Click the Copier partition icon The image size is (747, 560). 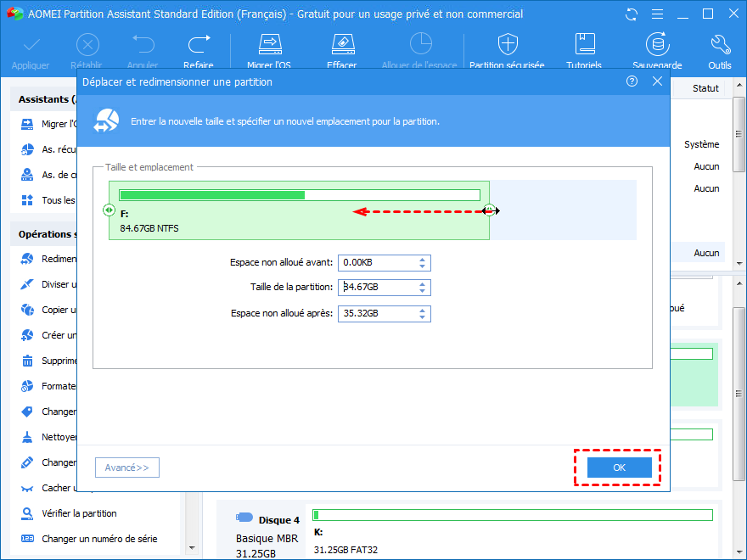pyautogui.click(x=27, y=310)
